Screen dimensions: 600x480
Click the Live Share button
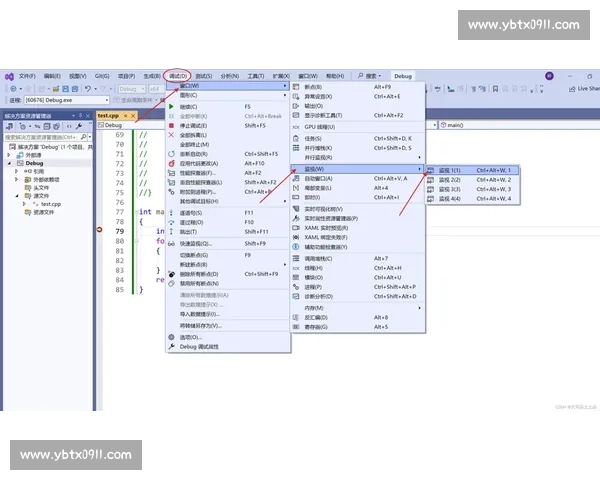(583, 88)
